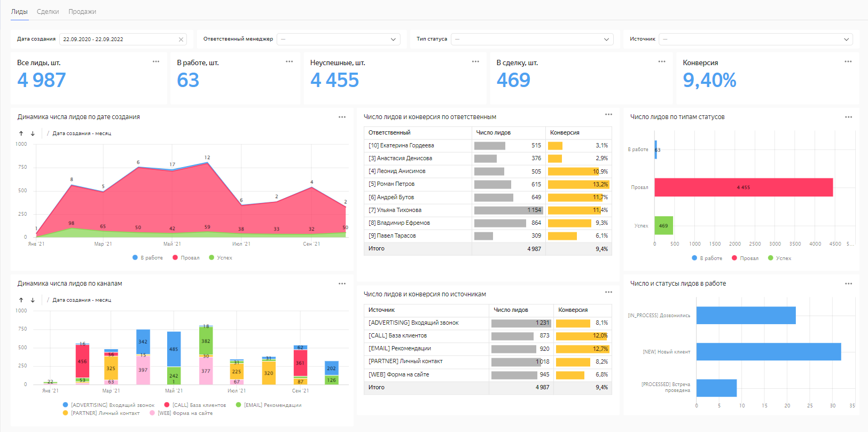Click up arrow in date creation chart
The height and width of the screenshot is (432, 868).
[21, 133]
